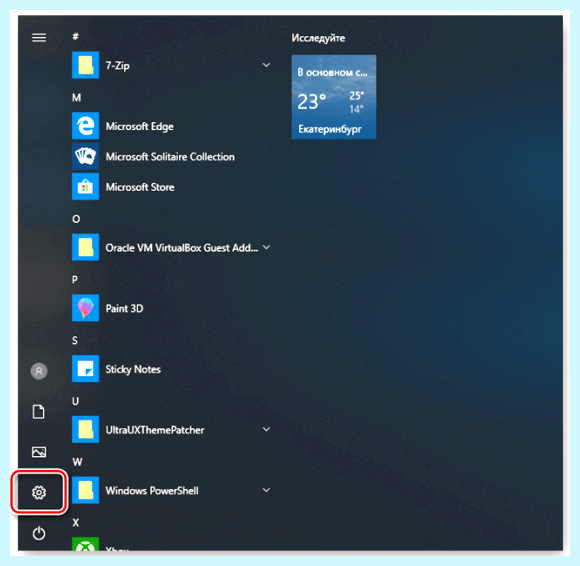The width and height of the screenshot is (580, 566).
Task: Click the O letter header
Action: (76, 219)
